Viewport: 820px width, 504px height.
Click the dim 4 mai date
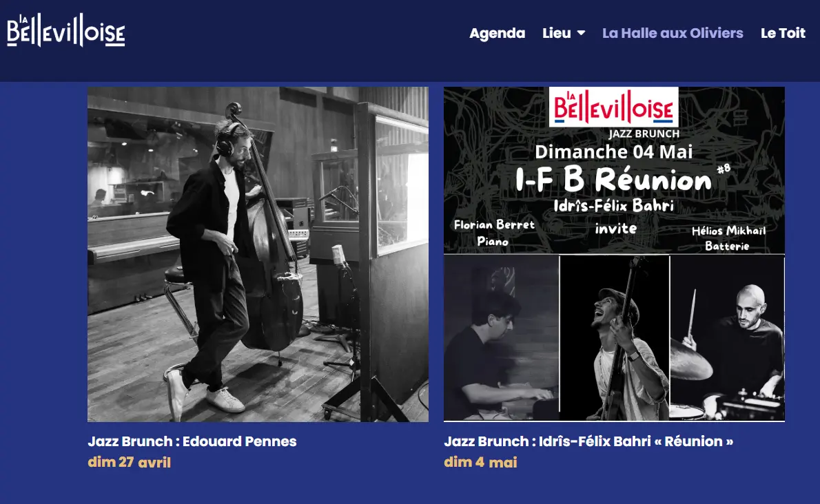[x=480, y=462]
